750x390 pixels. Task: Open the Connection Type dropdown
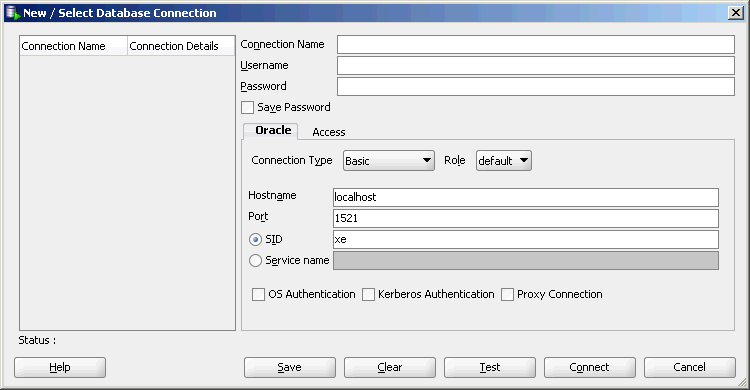point(389,161)
